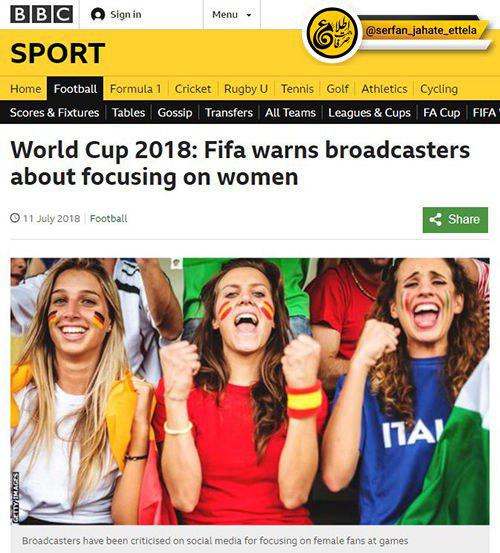Expand the Menu dropdown arrow
This screenshot has height=553, width=500.
(249, 15)
